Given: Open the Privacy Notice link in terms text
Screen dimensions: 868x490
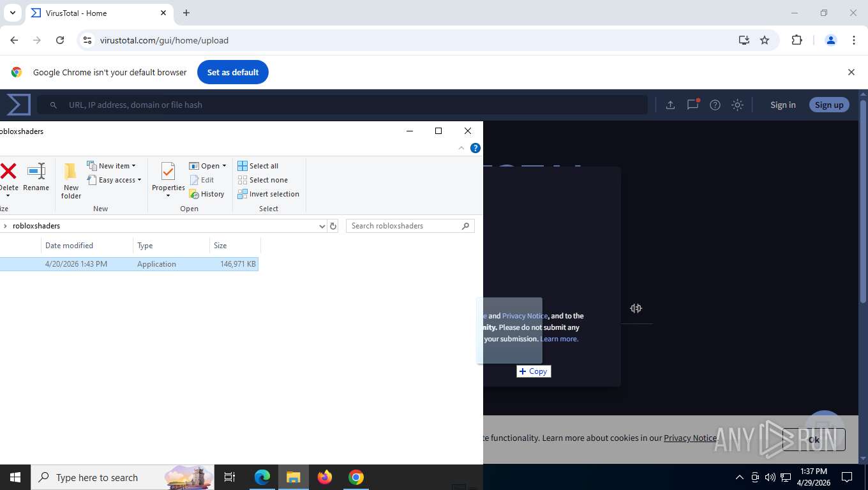Looking at the screenshot, I should (525, 316).
